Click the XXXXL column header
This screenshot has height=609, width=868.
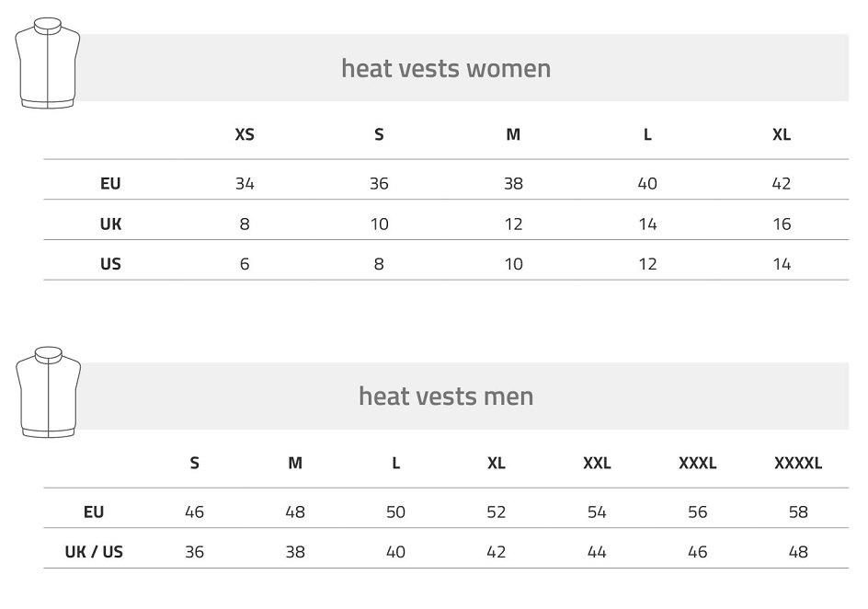(798, 463)
